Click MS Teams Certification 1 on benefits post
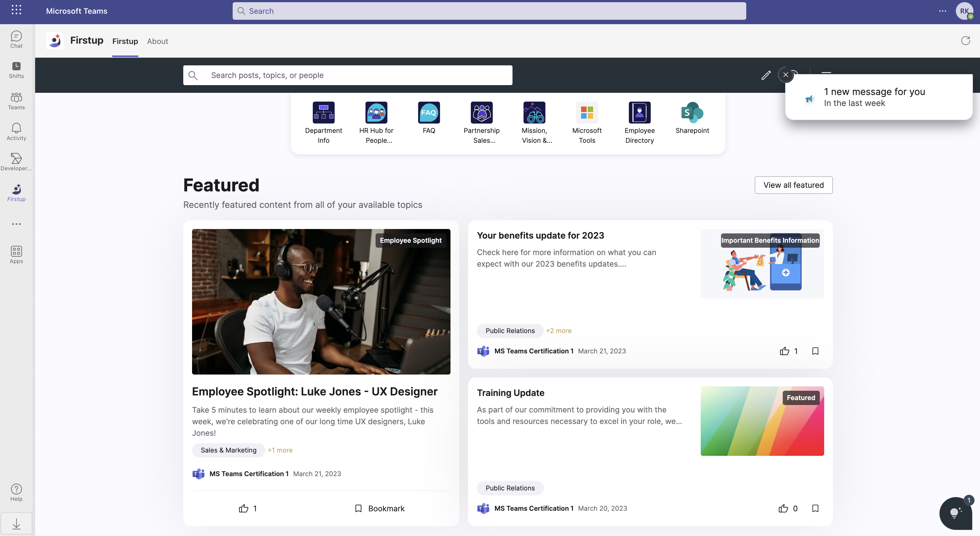Image resolution: width=980 pixels, height=536 pixels. pos(534,351)
